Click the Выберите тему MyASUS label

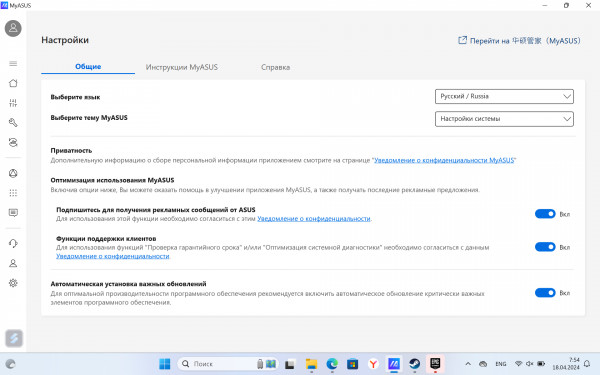(x=89, y=117)
